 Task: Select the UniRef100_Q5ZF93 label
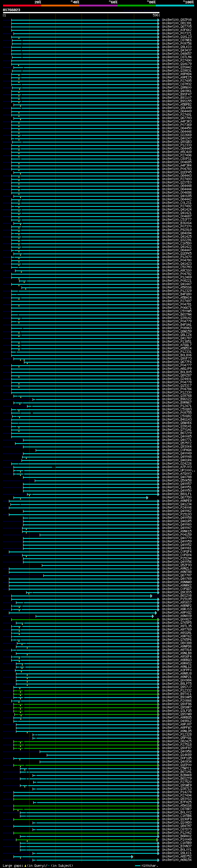(x=177, y=565)
